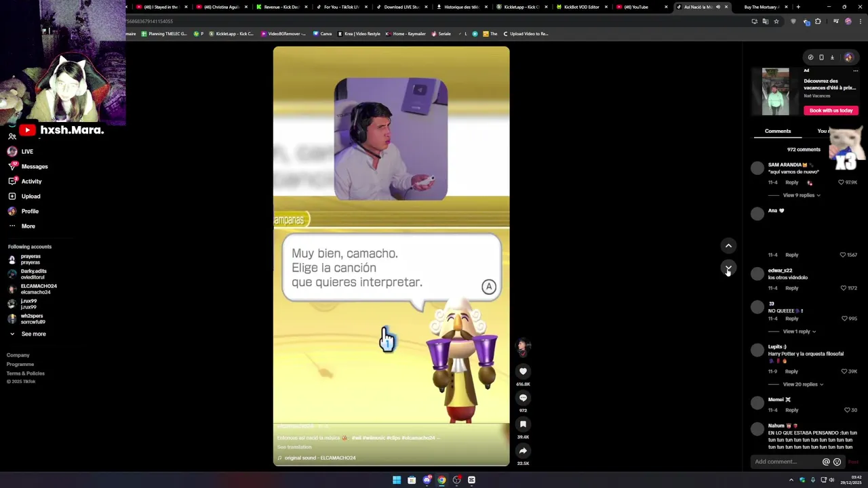Like the NO QUEEEE comment

click(x=844, y=319)
